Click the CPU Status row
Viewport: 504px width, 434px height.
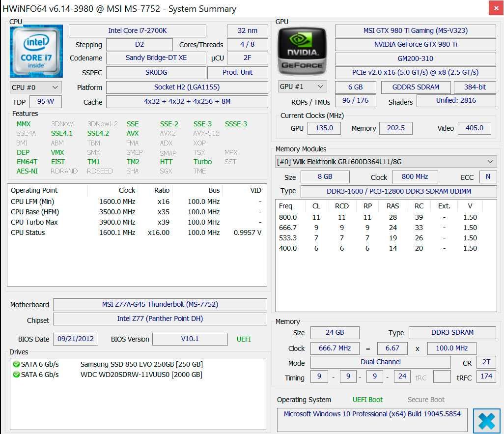point(137,232)
